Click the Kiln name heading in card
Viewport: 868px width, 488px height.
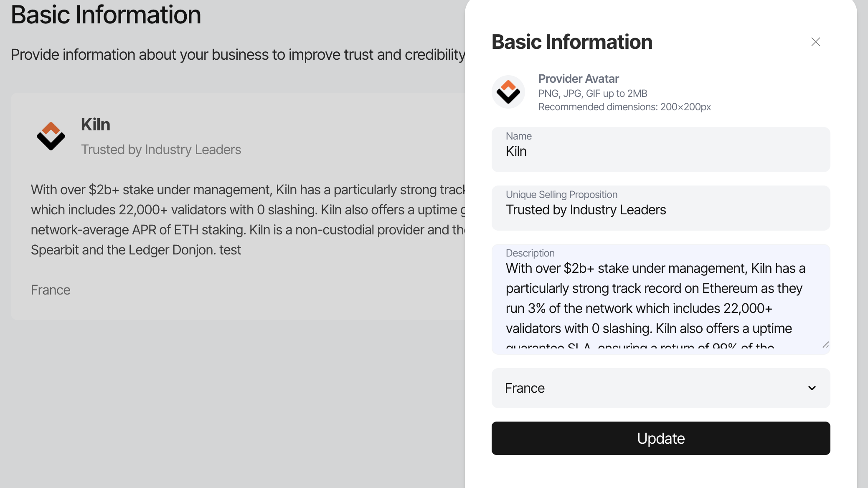pyautogui.click(x=96, y=125)
